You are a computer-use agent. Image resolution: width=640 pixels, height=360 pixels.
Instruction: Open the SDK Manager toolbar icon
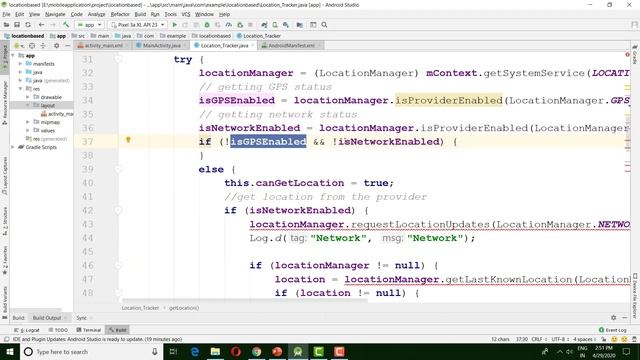[286, 25]
